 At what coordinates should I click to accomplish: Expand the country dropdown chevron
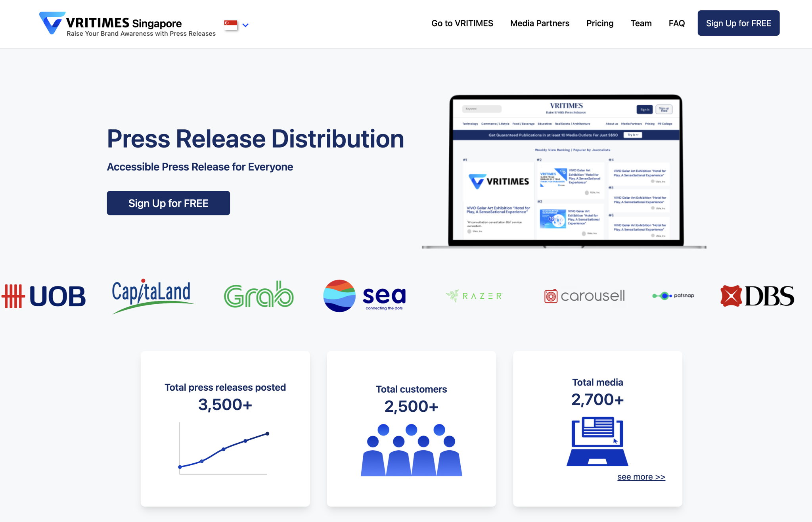coord(245,25)
